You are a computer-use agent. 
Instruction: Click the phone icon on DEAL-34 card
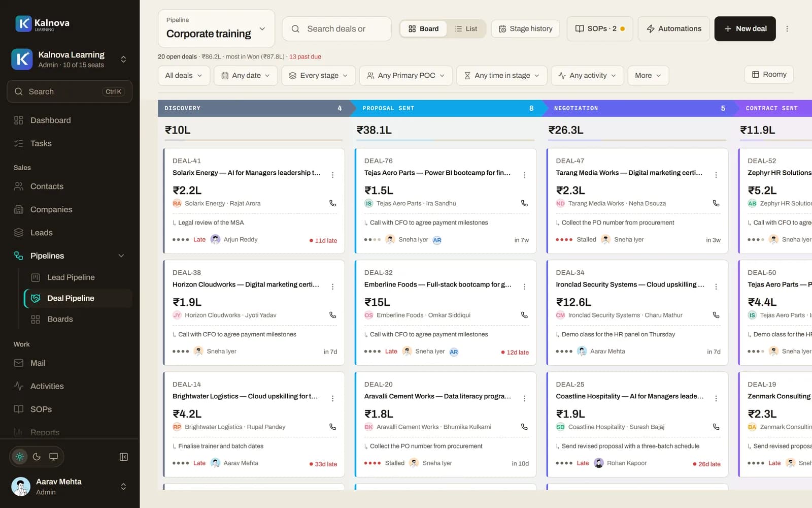click(x=716, y=315)
